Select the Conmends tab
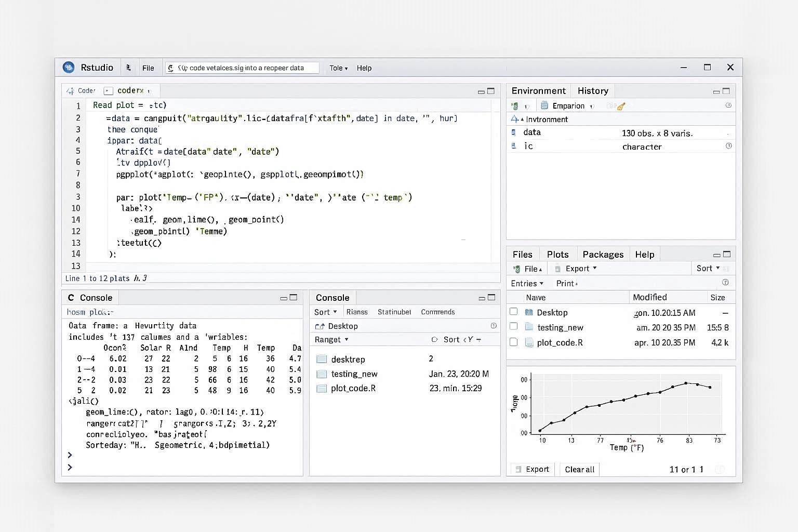The width and height of the screenshot is (798, 532). pos(438,312)
